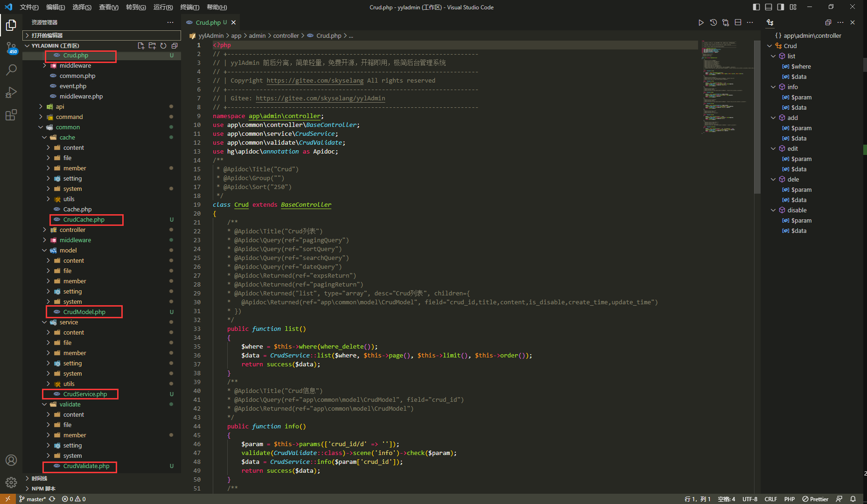Open the 终端(T) menu
This screenshot has width=867, height=504.
[x=189, y=7]
